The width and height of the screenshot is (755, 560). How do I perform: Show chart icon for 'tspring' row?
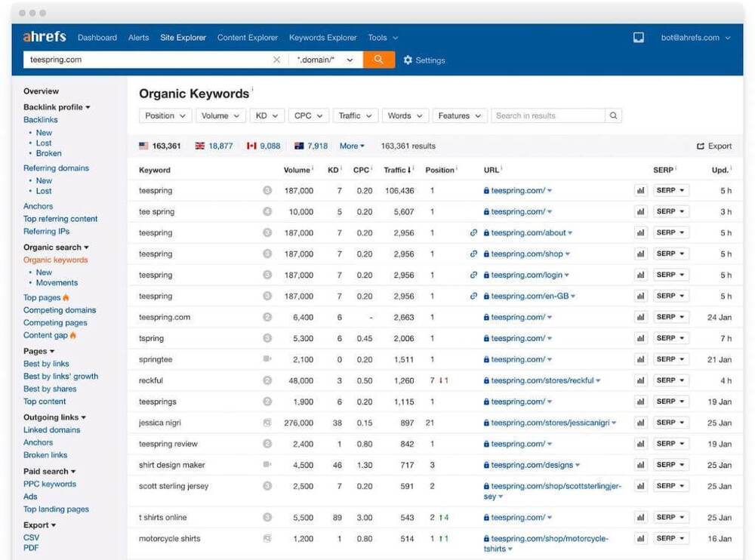[x=640, y=338]
